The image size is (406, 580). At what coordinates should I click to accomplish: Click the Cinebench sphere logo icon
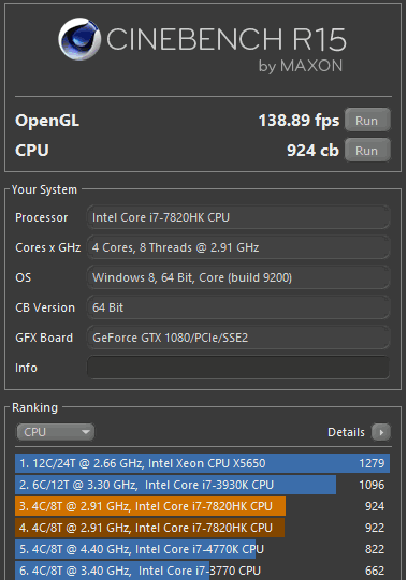[x=79, y=39]
